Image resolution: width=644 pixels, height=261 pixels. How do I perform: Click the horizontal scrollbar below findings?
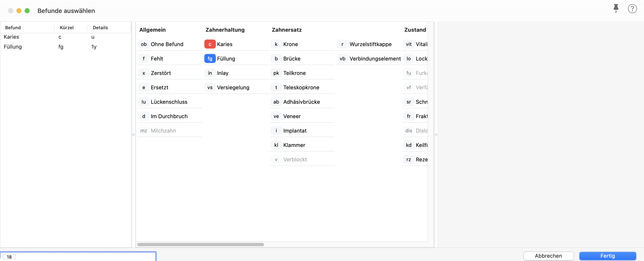point(201,244)
